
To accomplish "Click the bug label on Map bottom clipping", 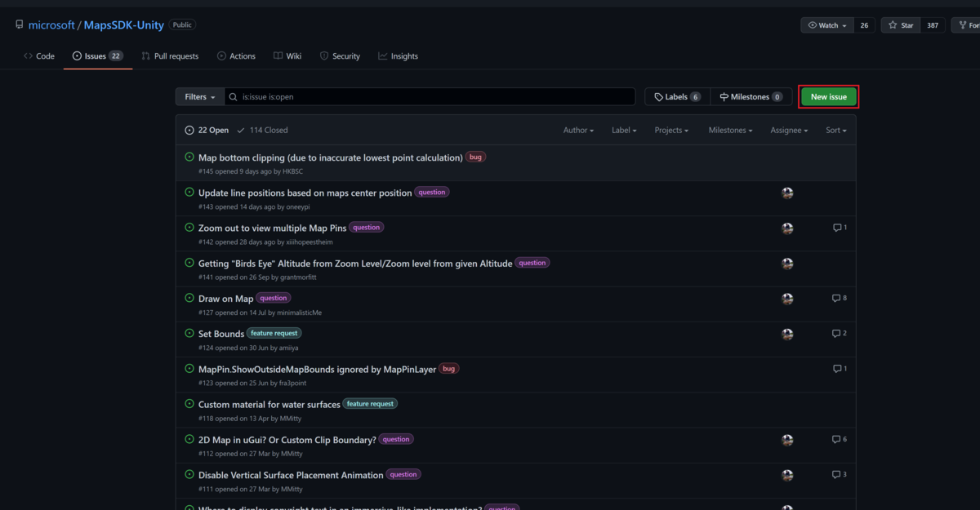I will 475,157.
